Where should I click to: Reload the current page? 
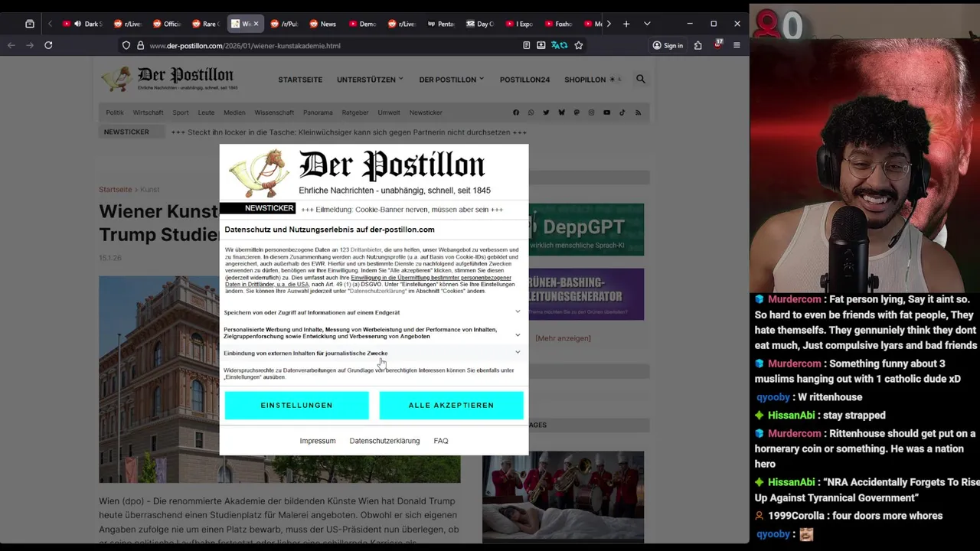[x=48, y=45]
